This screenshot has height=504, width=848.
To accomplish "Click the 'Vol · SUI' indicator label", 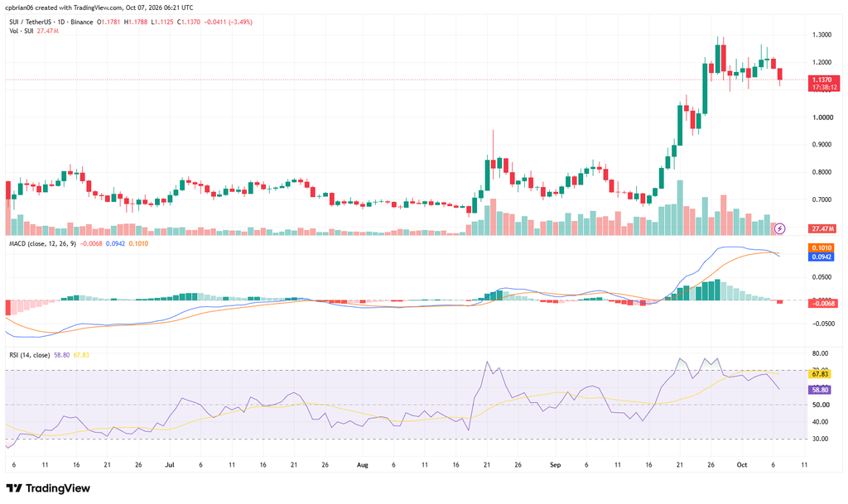I will pyautogui.click(x=21, y=31).
